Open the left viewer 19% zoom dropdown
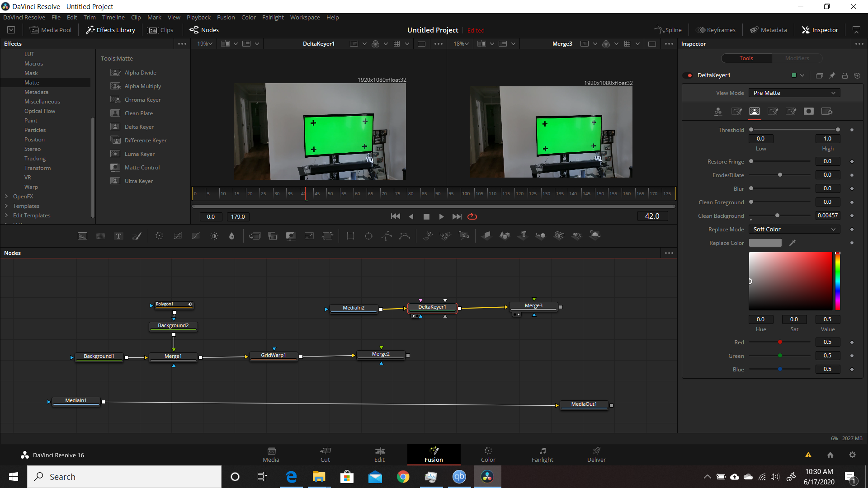The width and height of the screenshot is (868, 488). coord(205,44)
